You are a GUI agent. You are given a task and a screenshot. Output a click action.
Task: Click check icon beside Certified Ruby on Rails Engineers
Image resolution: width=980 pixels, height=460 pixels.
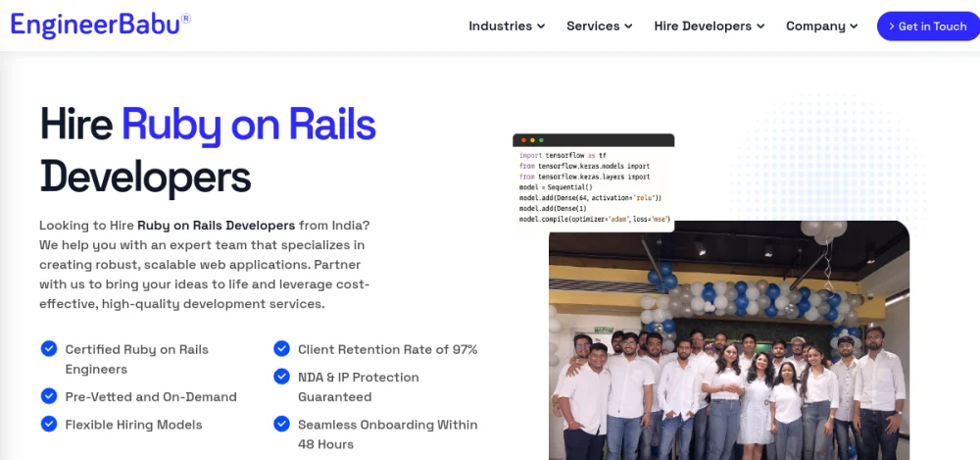49,348
